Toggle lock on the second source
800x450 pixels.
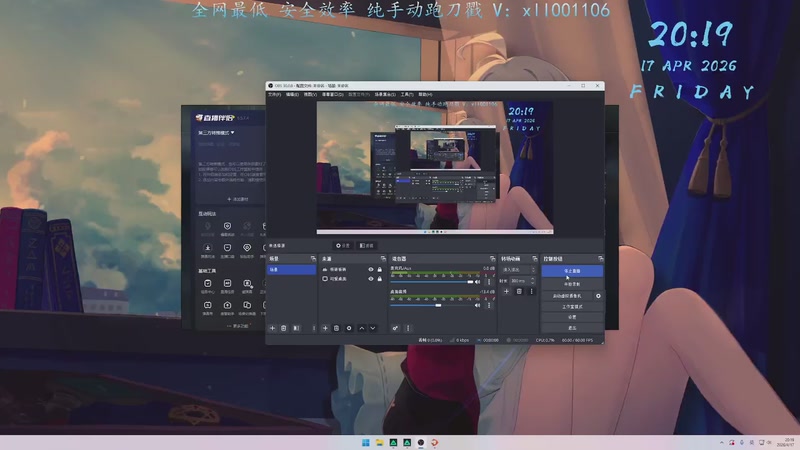pos(380,279)
